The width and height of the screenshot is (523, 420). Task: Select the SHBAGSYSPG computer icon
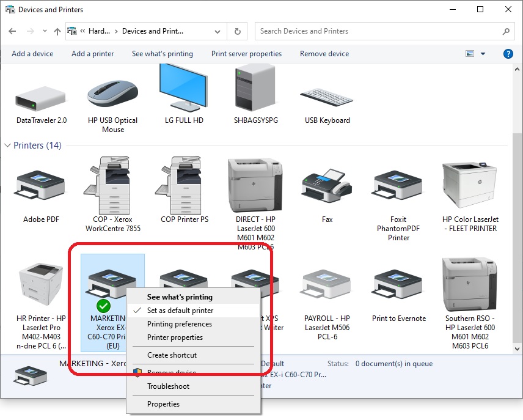(255, 88)
